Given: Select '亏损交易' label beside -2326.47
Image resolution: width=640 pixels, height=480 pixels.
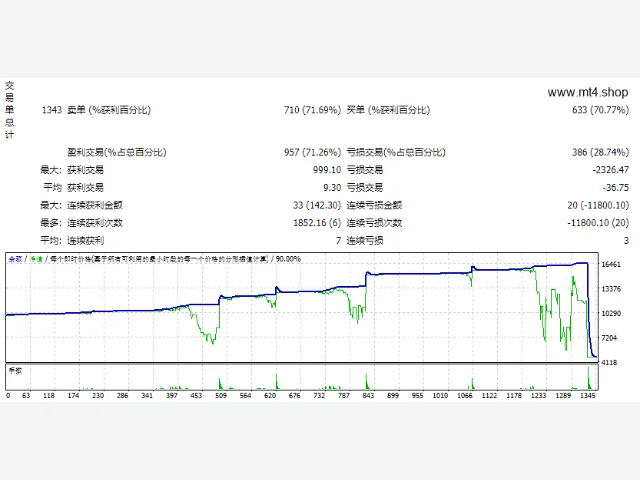Looking at the screenshot, I should coord(365,170).
